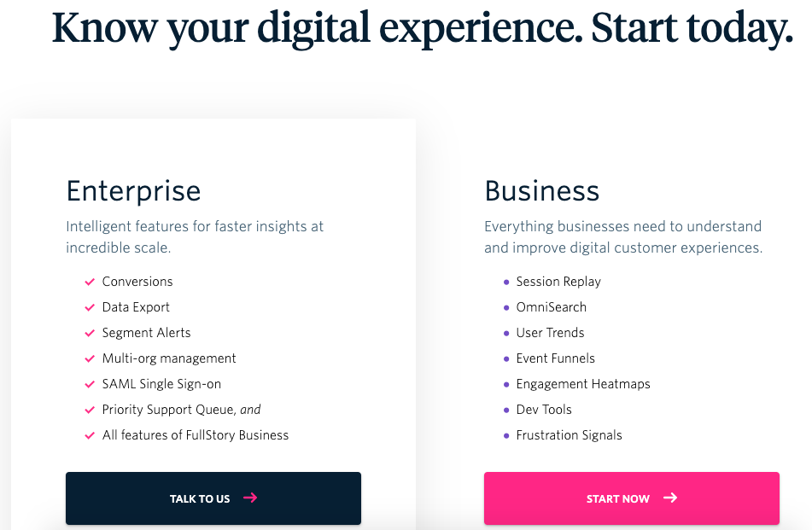Screen dimensions: 812x530
Task: Select the Business plan heading
Action: pyautogui.click(x=541, y=191)
